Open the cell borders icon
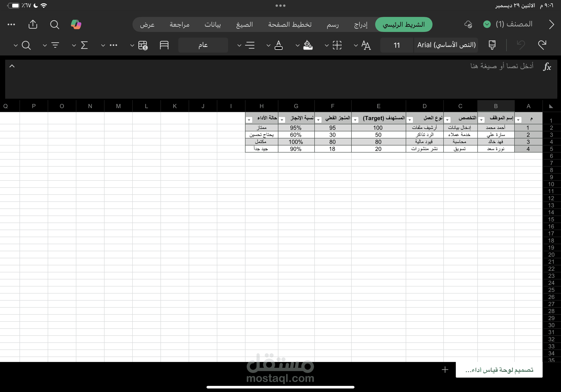The height and width of the screenshot is (392, 561). pyautogui.click(x=337, y=45)
